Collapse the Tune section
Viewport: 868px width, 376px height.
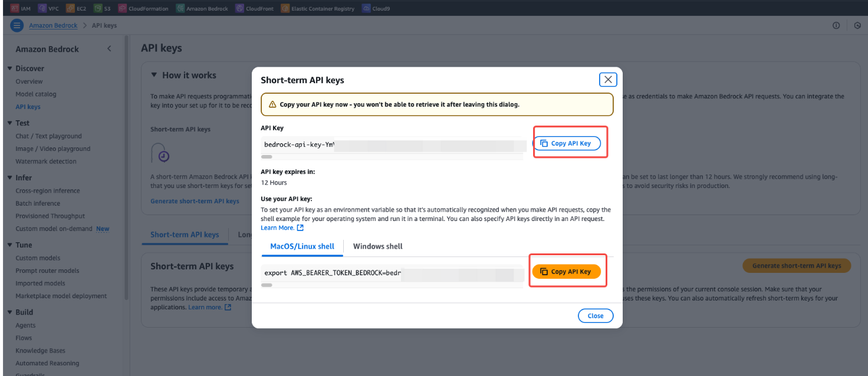(10, 245)
